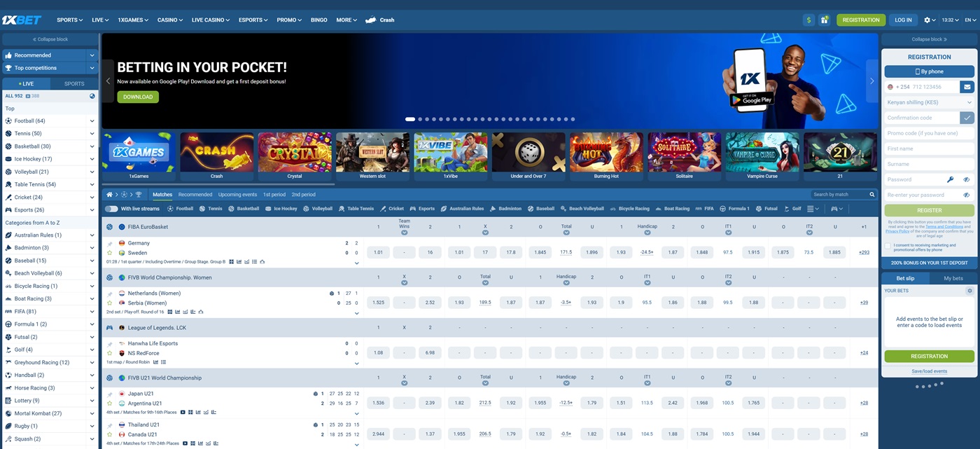Switch to the Upcoming events tab

pos(237,195)
